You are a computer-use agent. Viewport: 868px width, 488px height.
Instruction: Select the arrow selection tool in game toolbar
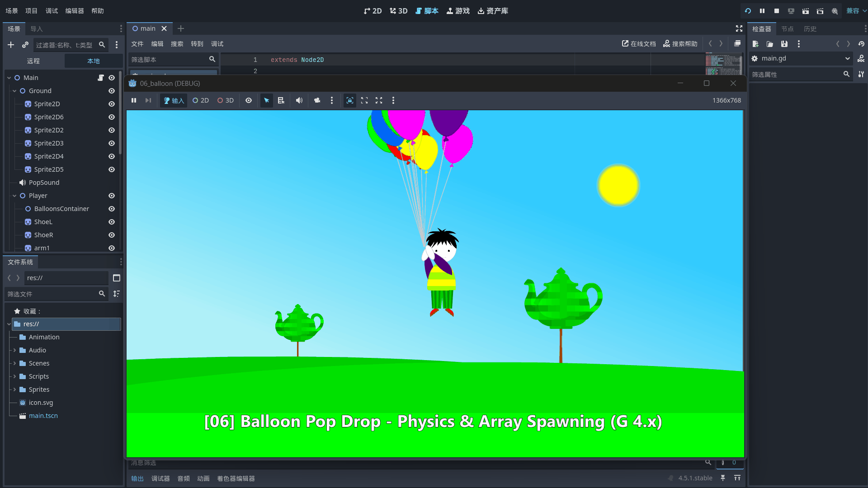point(267,100)
